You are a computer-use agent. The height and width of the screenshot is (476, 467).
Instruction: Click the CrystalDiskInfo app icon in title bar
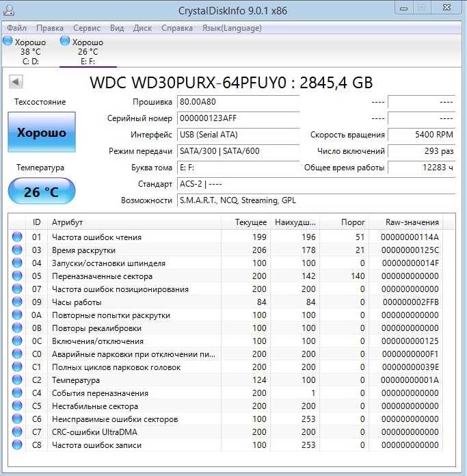tap(9, 10)
